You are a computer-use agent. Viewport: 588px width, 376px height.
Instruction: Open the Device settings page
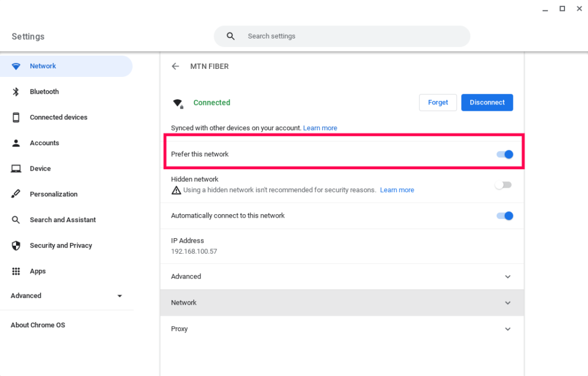tap(66, 169)
